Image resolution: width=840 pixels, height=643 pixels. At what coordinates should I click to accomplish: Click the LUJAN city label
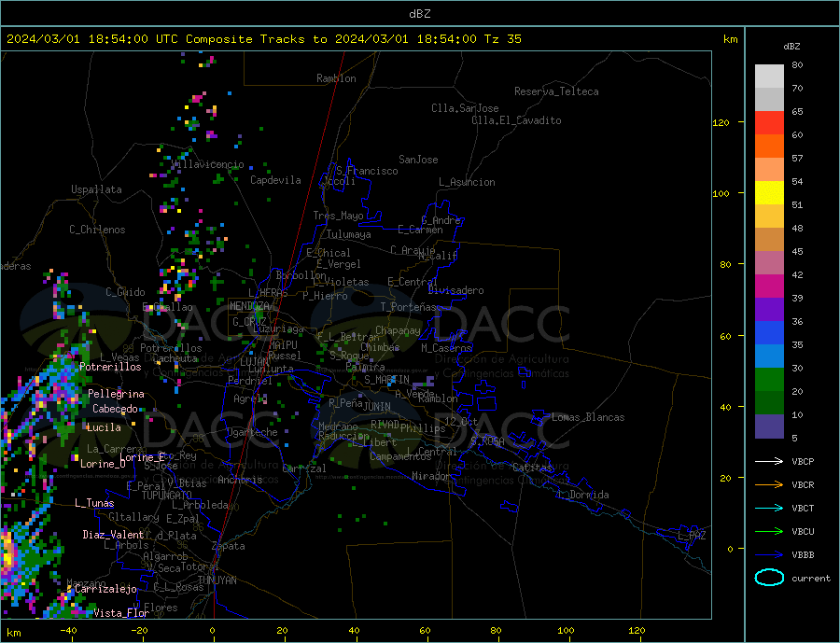(254, 362)
